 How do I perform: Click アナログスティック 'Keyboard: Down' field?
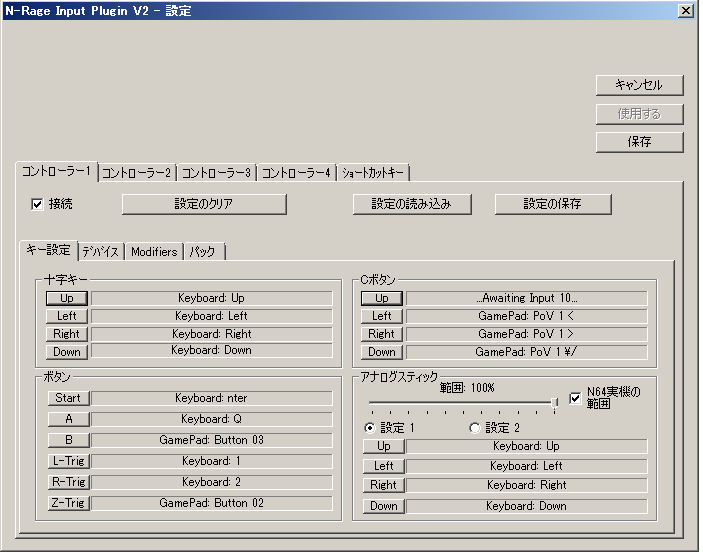point(526,506)
